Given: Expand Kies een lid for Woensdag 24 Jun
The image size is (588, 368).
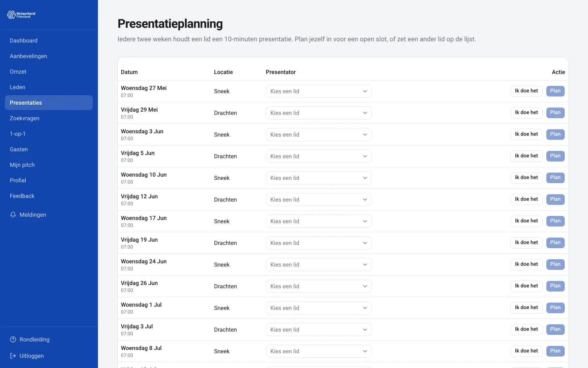Looking at the screenshot, I should point(318,265).
